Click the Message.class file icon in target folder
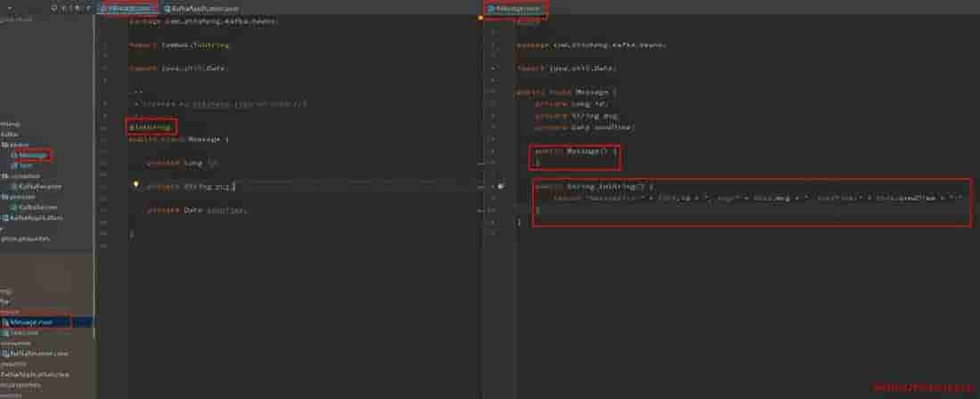The width and height of the screenshot is (980, 399). (5, 322)
